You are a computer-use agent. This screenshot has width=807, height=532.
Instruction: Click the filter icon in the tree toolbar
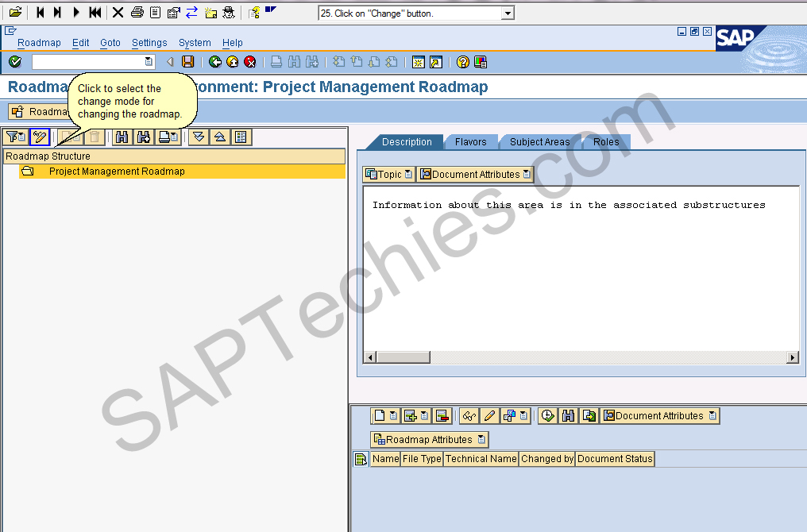16,137
